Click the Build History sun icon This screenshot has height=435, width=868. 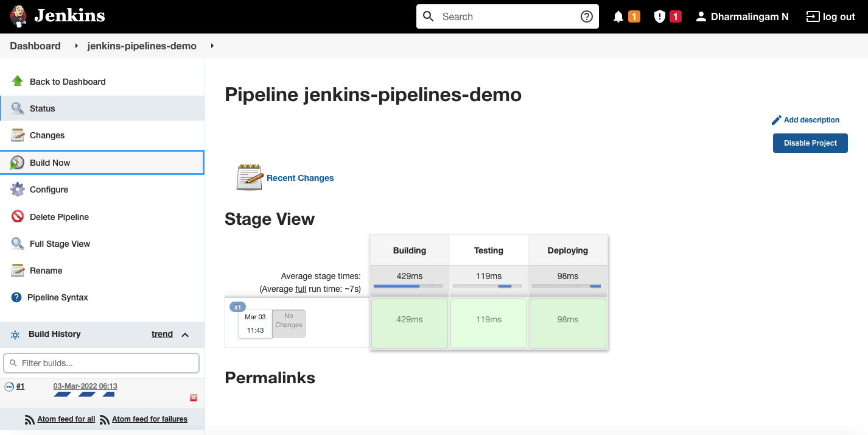tap(15, 334)
